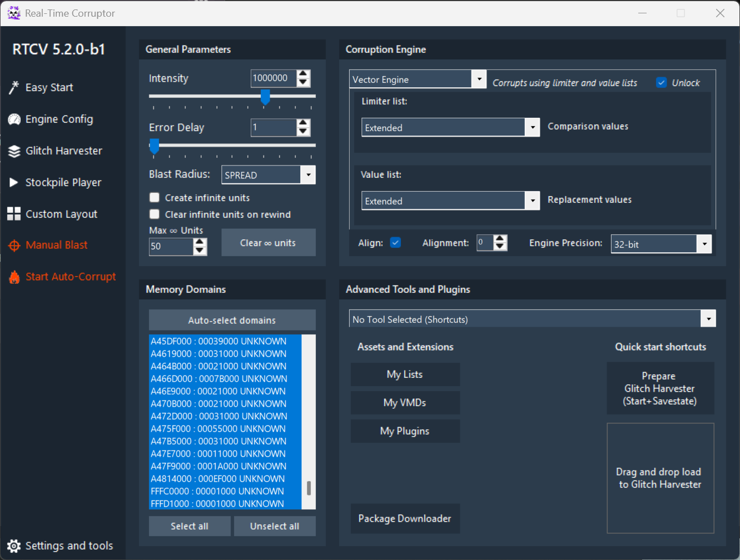
Task: Open Custom Layout grid icon
Action: (x=14, y=214)
